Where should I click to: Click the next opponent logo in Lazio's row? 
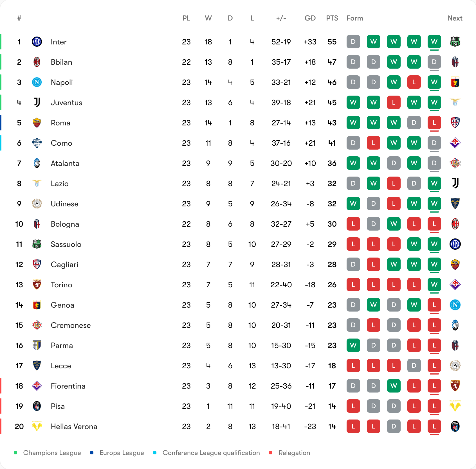pyautogui.click(x=455, y=184)
